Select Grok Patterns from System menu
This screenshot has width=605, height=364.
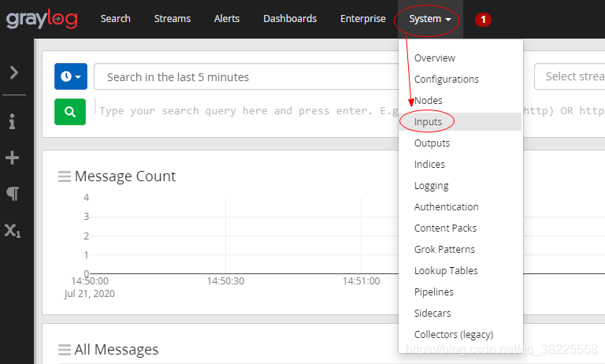pos(460,249)
